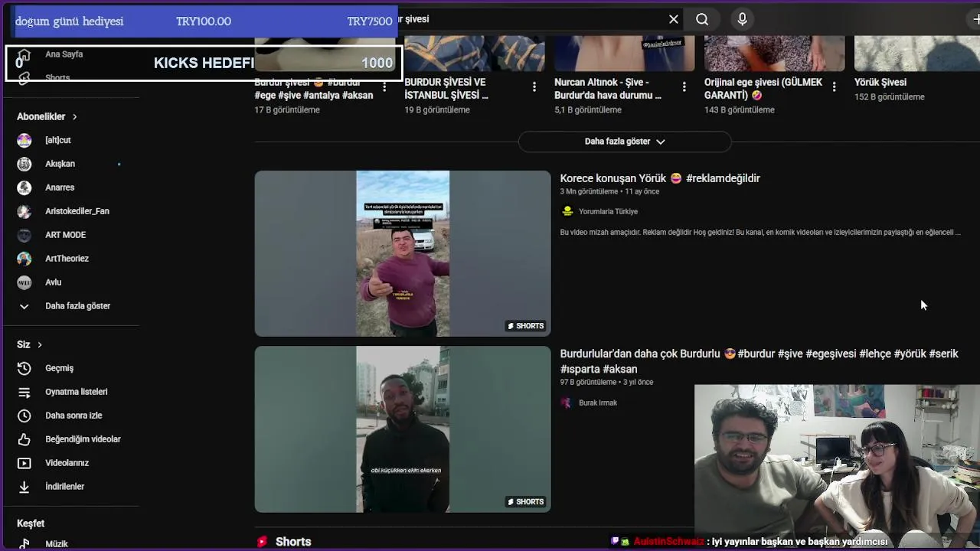Open Orijinal ege şivesi video title

click(x=763, y=89)
